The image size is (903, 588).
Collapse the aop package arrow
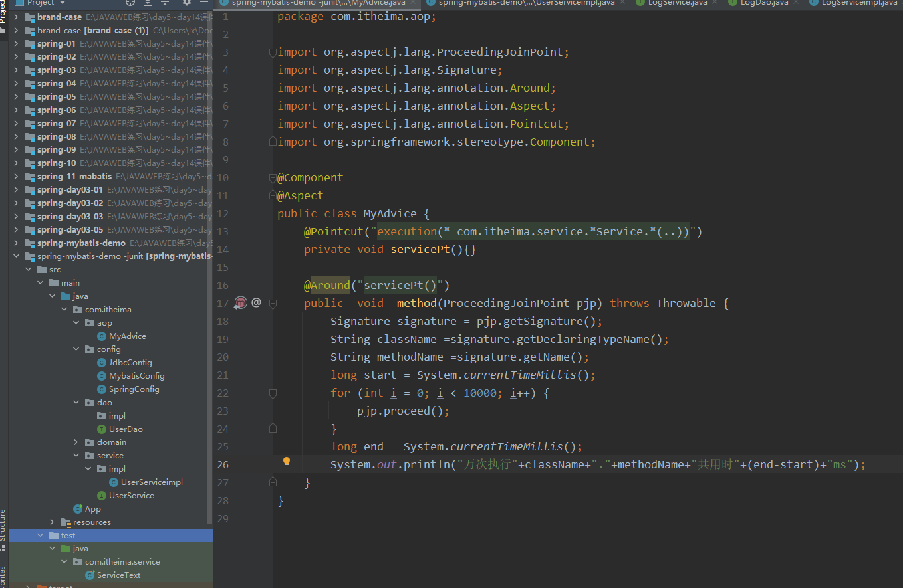pyautogui.click(x=76, y=323)
